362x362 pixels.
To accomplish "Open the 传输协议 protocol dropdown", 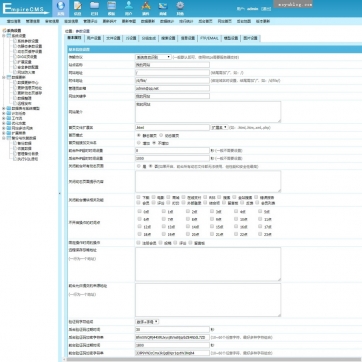I will pyautogui.click(x=153, y=57).
